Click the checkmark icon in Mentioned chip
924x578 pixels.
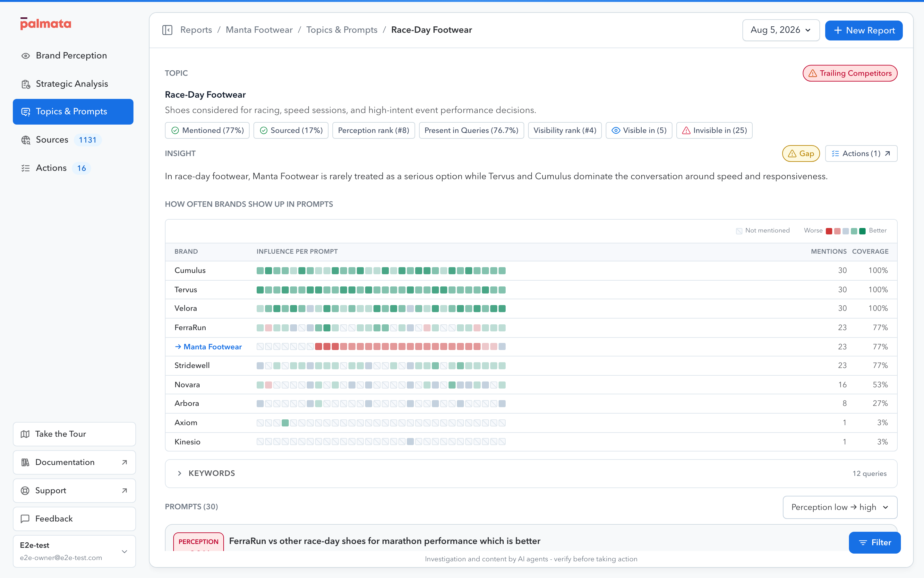pyautogui.click(x=175, y=131)
